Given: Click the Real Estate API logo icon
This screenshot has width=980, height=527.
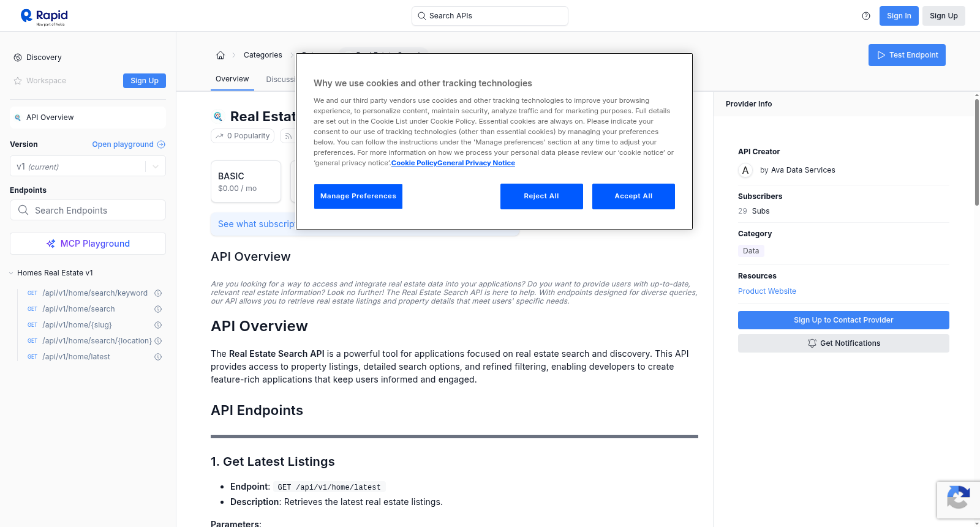Looking at the screenshot, I should coord(218,116).
